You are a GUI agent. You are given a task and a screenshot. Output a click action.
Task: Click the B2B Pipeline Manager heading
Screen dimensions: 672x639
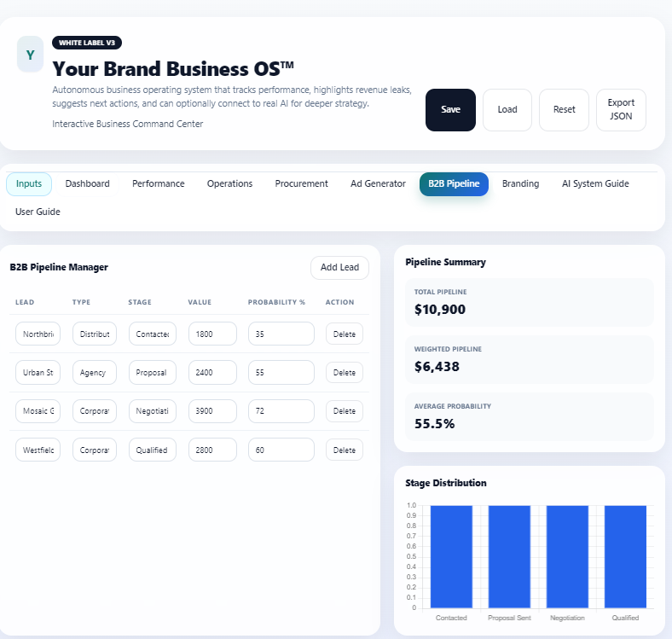59,267
